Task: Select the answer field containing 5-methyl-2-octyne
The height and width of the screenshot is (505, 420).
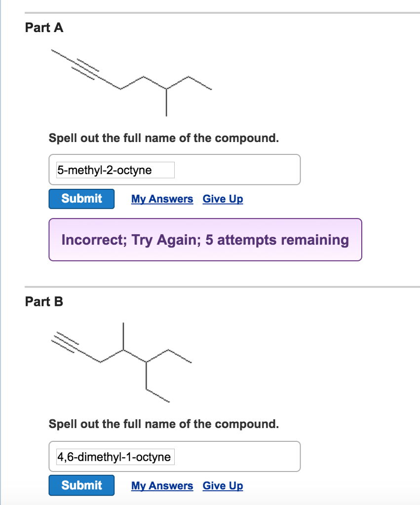Action: click(115, 170)
